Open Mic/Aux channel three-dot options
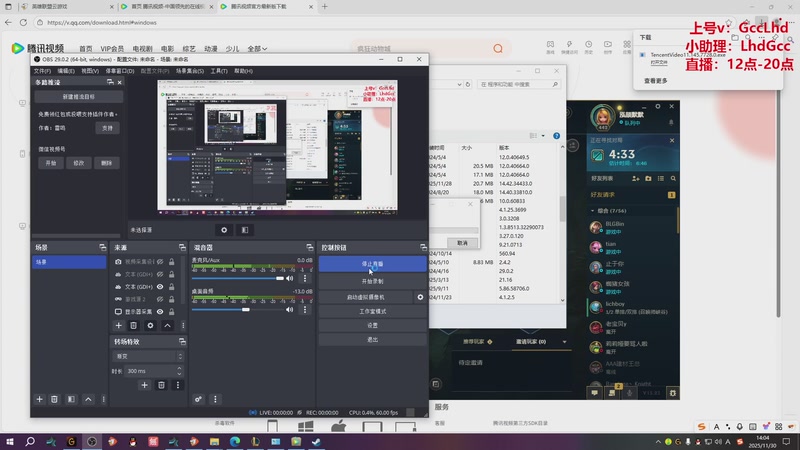The image size is (800, 450). (x=305, y=279)
